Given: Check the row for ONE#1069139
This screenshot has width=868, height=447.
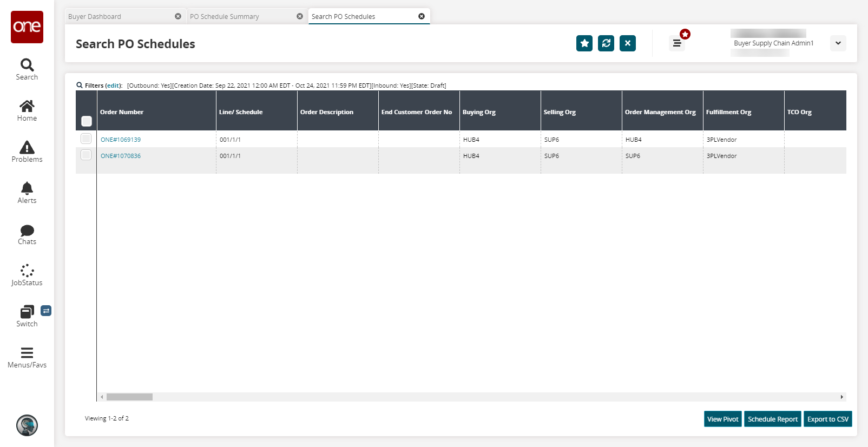Looking at the screenshot, I should click(86, 139).
